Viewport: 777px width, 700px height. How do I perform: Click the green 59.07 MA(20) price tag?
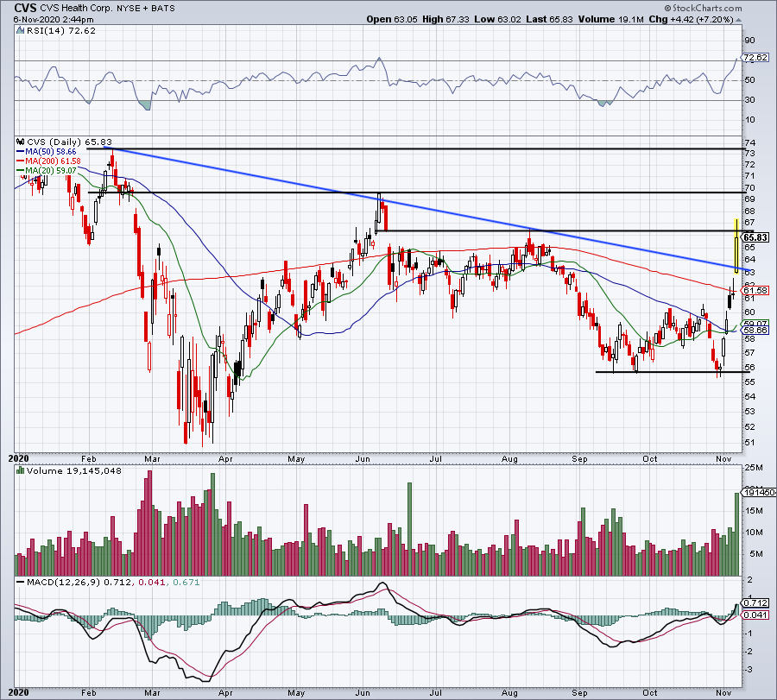755,324
